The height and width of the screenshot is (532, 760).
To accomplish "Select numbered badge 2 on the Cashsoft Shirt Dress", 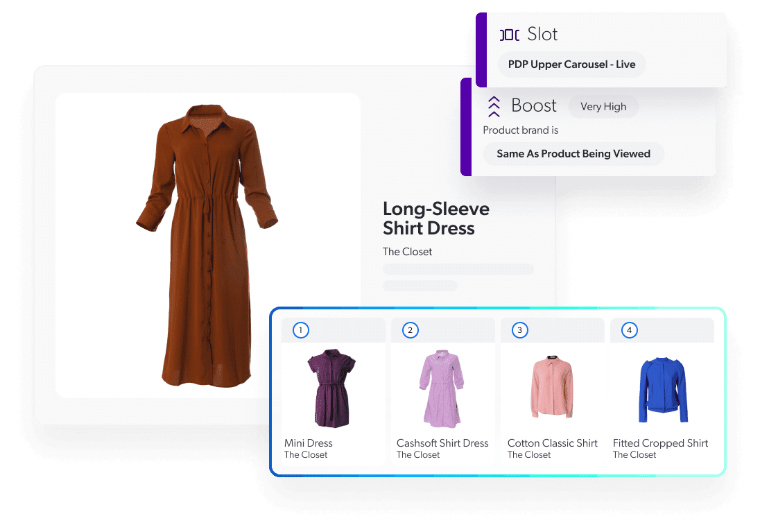I will pos(408,330).
